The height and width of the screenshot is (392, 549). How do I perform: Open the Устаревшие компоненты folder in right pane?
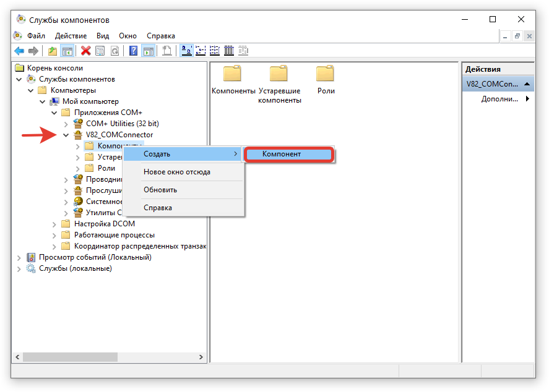[x=279, y=74]
